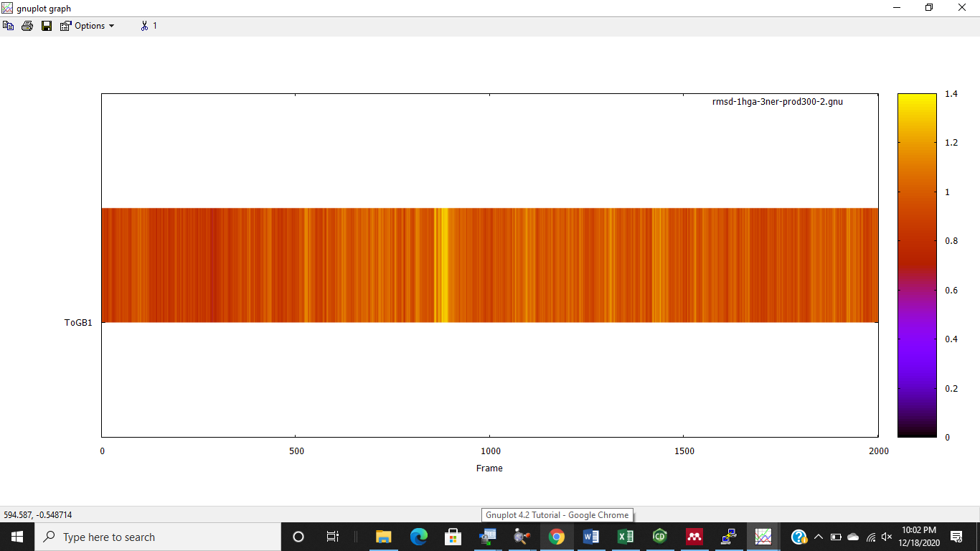Switch to Microsoft Edge in taskbar
This screenshot has height=551, width=980.
point(418,537)
